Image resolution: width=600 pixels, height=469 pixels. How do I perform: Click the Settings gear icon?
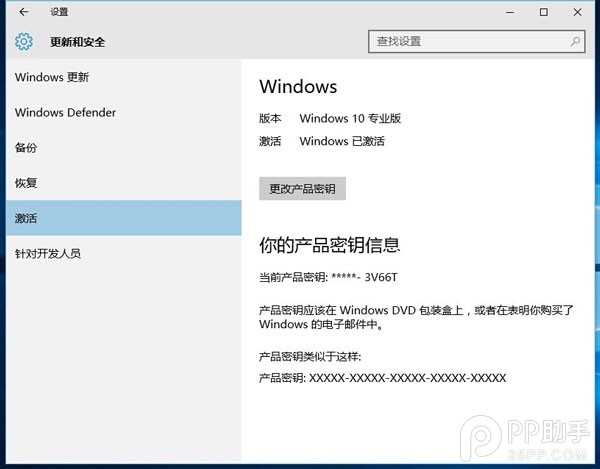point(24,41)
